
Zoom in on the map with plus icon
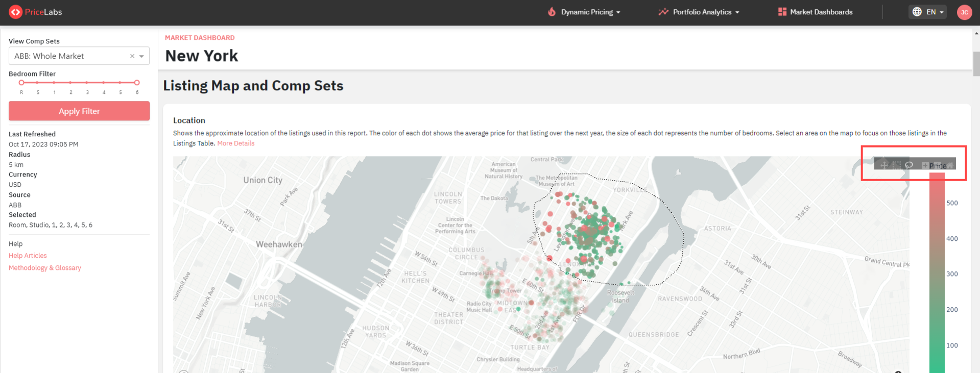coord(925,165)
